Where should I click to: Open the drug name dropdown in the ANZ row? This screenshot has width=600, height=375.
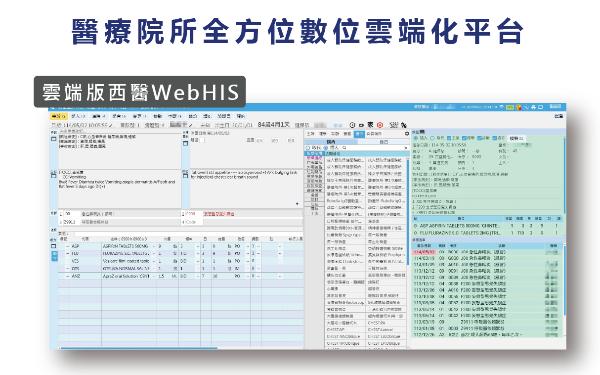[154, 276]
